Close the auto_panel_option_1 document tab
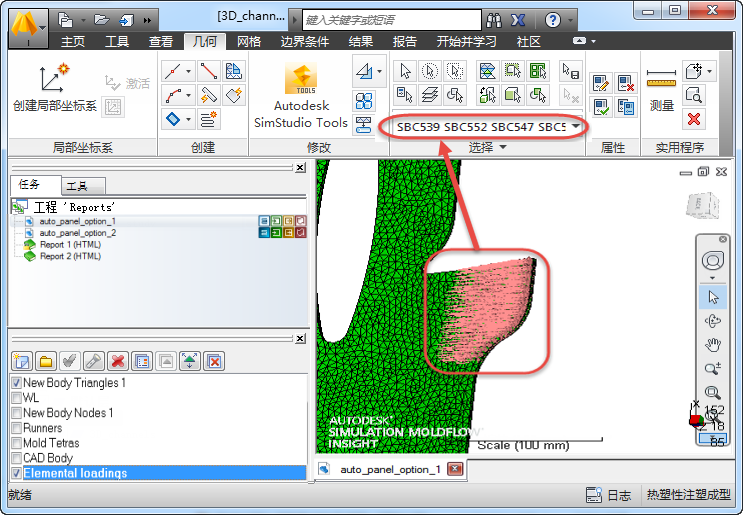Image resolution: width=743 pixels, height=515 pixels. pyautogui.click(x=455, y=469)
